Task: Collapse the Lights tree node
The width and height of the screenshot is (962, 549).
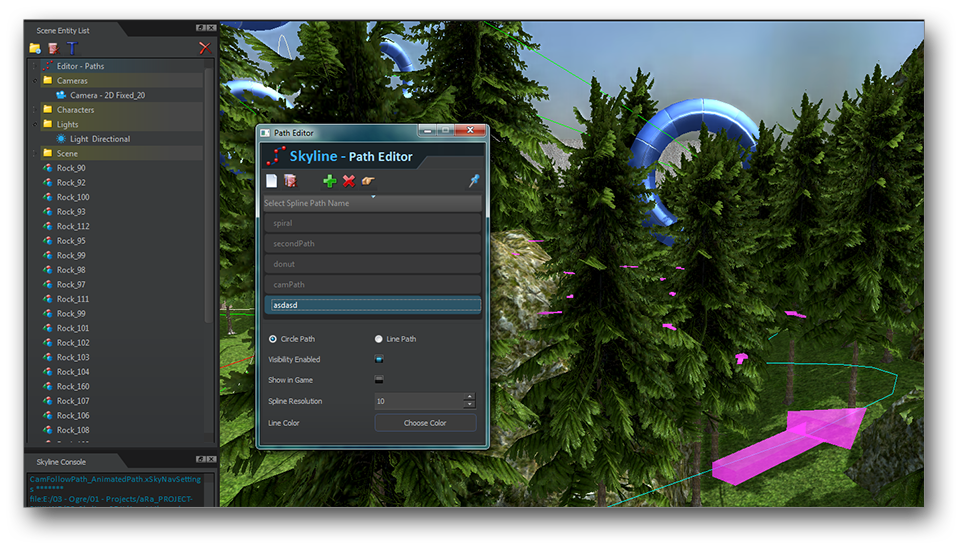Action: click(34, 124)
